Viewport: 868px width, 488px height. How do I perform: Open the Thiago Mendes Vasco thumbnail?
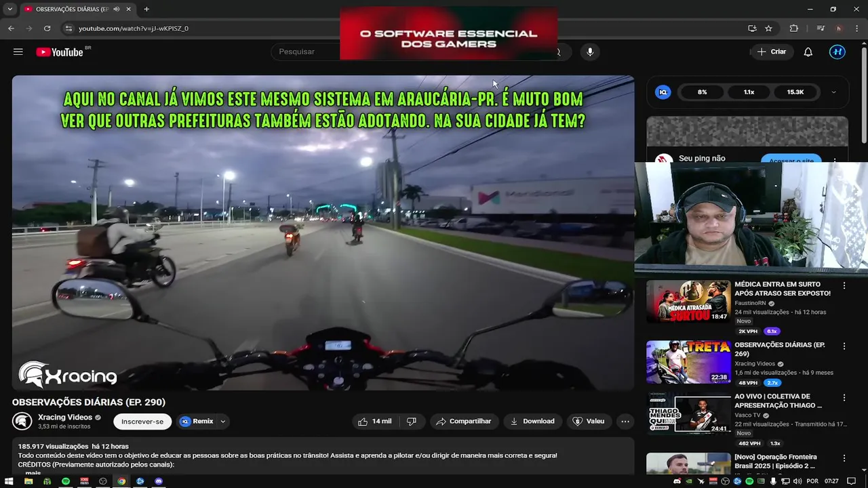pos(688,413)
